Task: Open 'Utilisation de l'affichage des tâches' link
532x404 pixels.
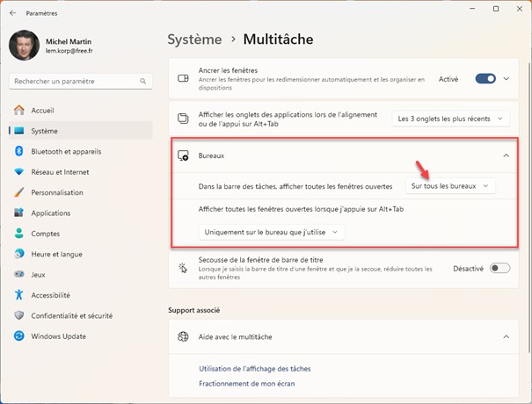Action: (254, 369)
